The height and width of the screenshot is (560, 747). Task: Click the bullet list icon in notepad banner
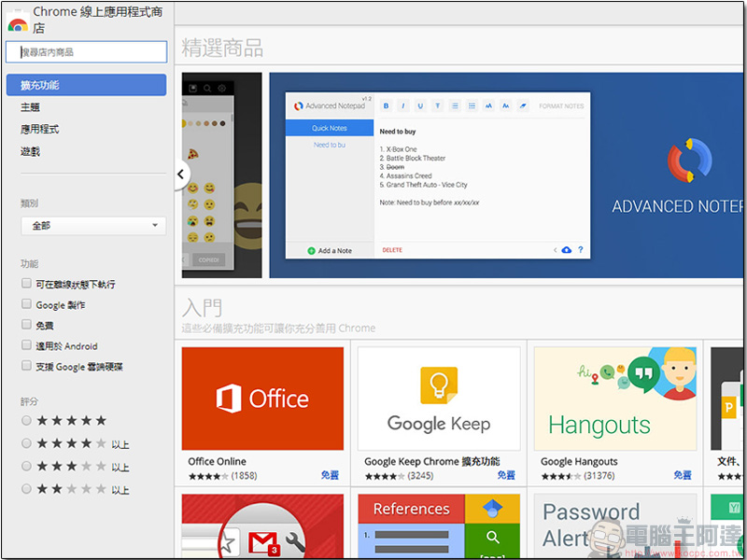coord(472,105)
